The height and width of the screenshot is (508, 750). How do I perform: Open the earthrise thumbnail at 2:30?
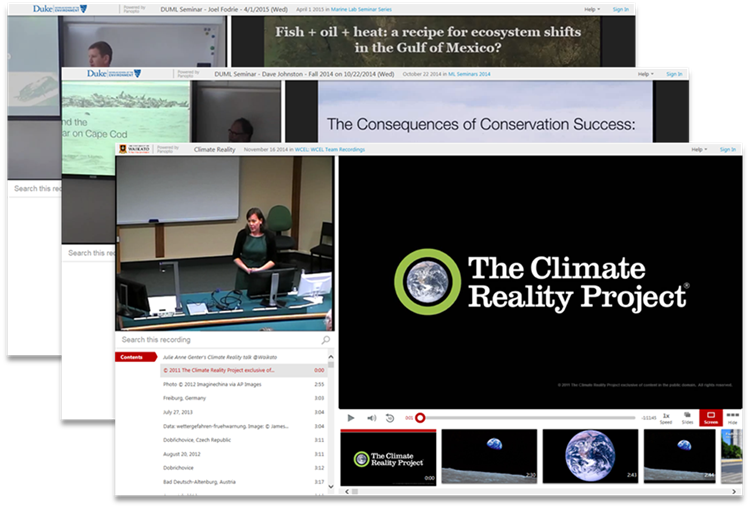(489, 456)
